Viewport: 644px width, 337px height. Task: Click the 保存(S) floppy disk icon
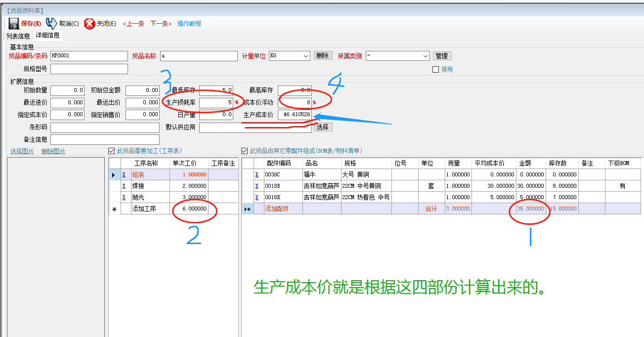click(13, 23)
